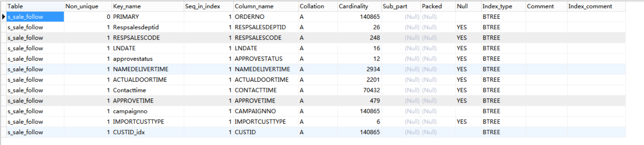
Task: Select BTREE cell in APPROVETIME row
Action: click(x=503, y=101)
